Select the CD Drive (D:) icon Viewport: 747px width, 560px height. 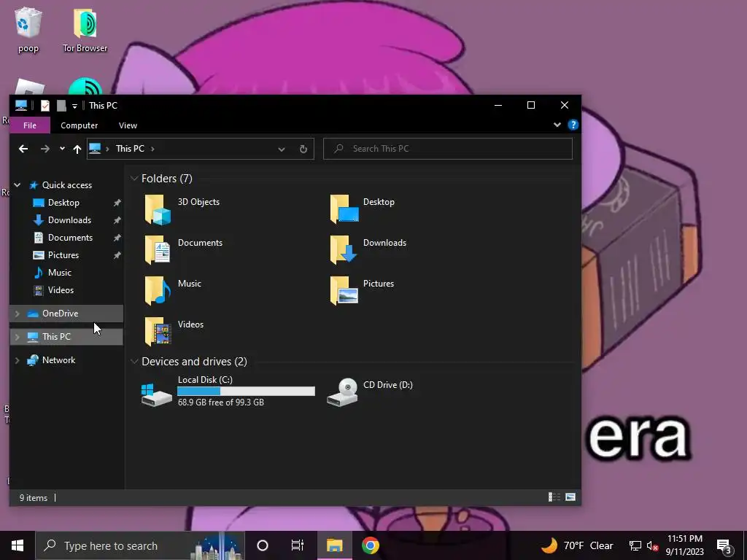pyautogui.click(x=343, y=392)
